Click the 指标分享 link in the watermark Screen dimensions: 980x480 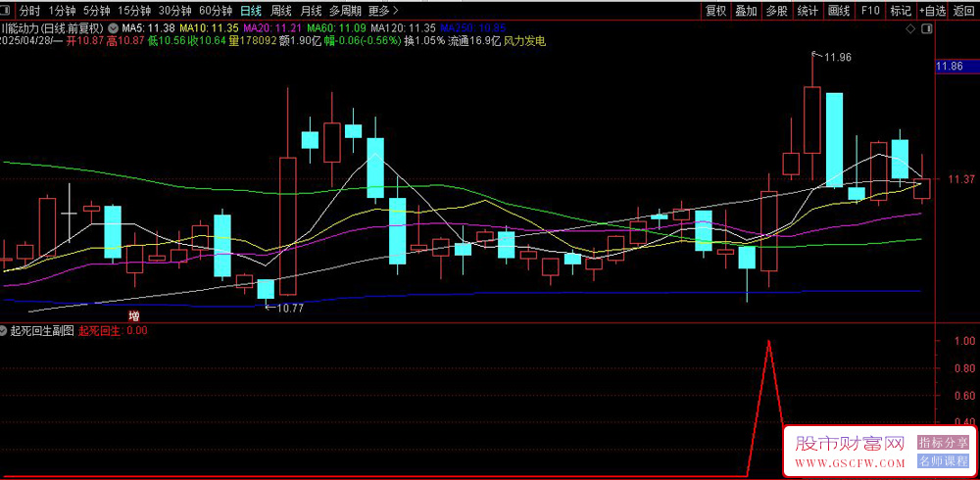(x=943, y=443)
